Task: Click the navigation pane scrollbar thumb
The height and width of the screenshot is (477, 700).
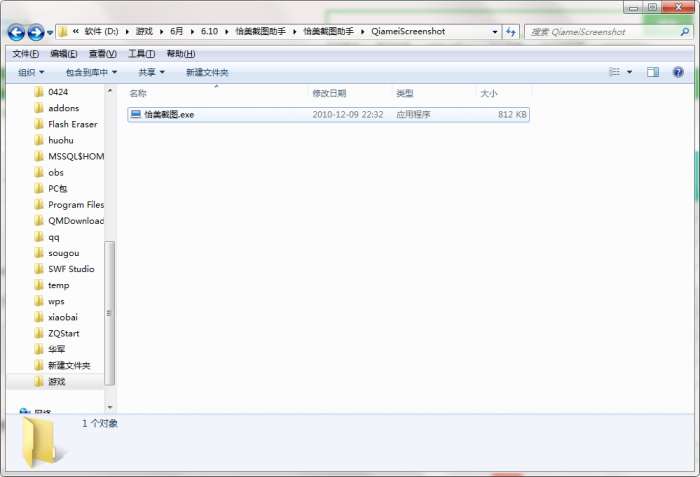Action: tap(109, 313)
